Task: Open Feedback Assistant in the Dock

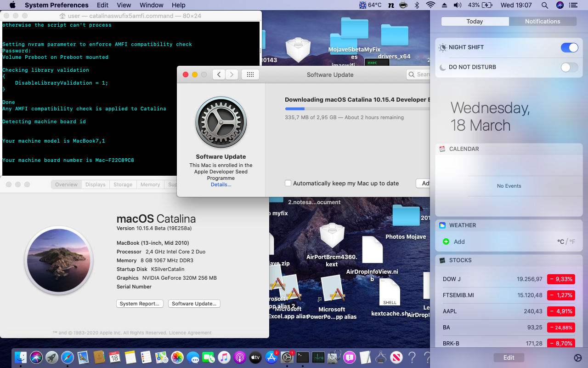Action: (x=350, y=357)
